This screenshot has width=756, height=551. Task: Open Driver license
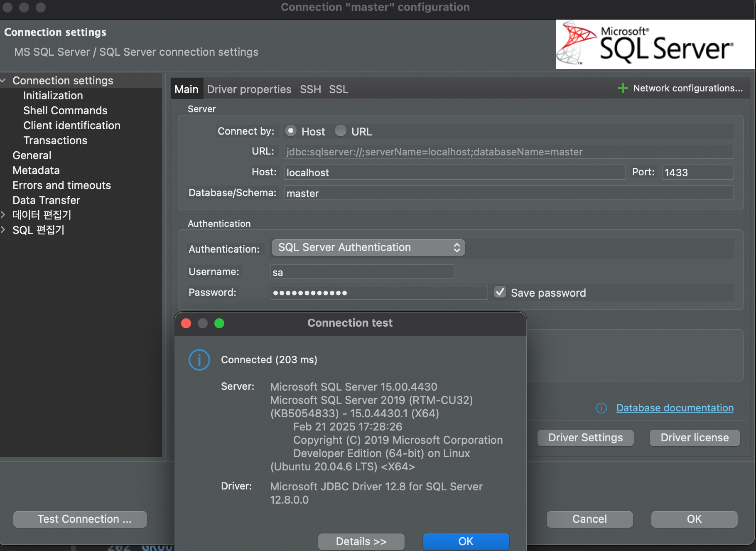[x=695, y=438]
